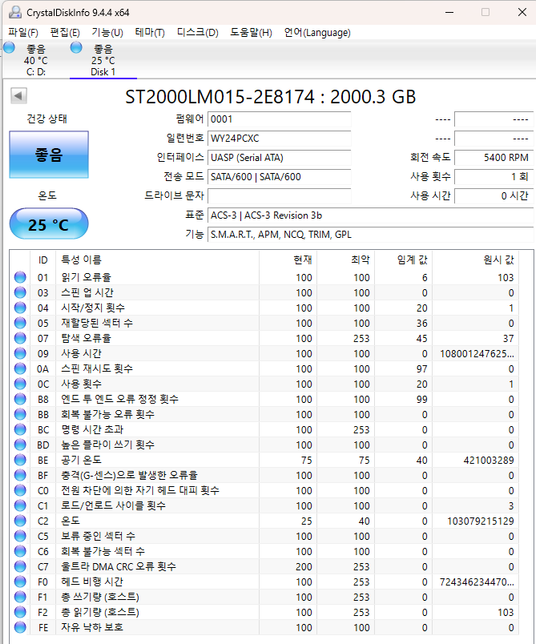
Task: Click the status orb for F0 헤드 비행 시간
Action: click(x=20, y=582)
